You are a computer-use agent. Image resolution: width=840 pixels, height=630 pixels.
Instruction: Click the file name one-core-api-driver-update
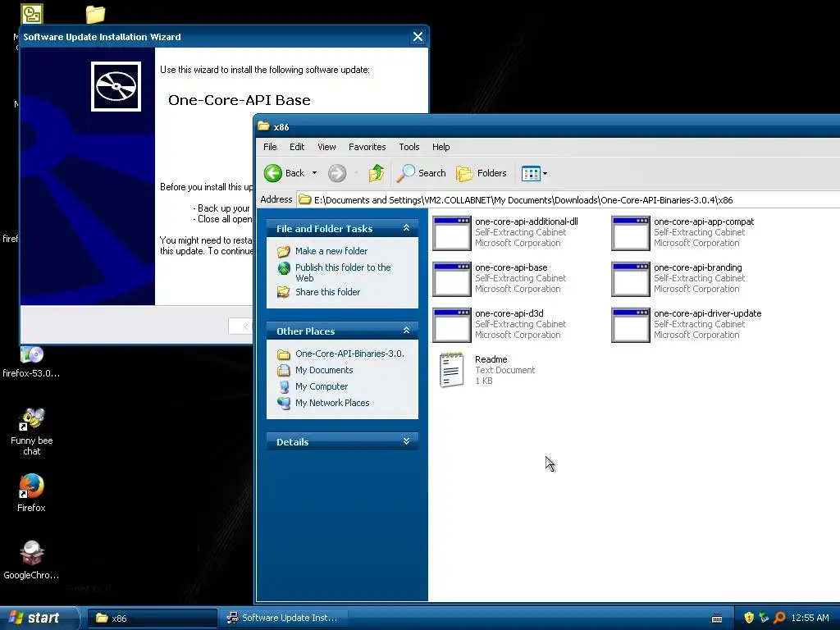click(x=707, y=313)
